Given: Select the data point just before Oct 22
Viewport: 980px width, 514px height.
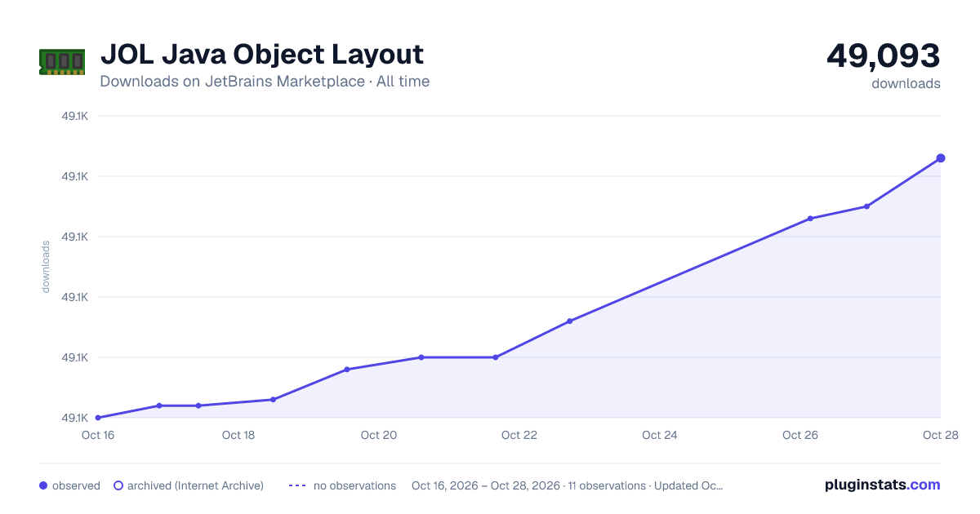Looking at the screenshot, I should point(495,357).
